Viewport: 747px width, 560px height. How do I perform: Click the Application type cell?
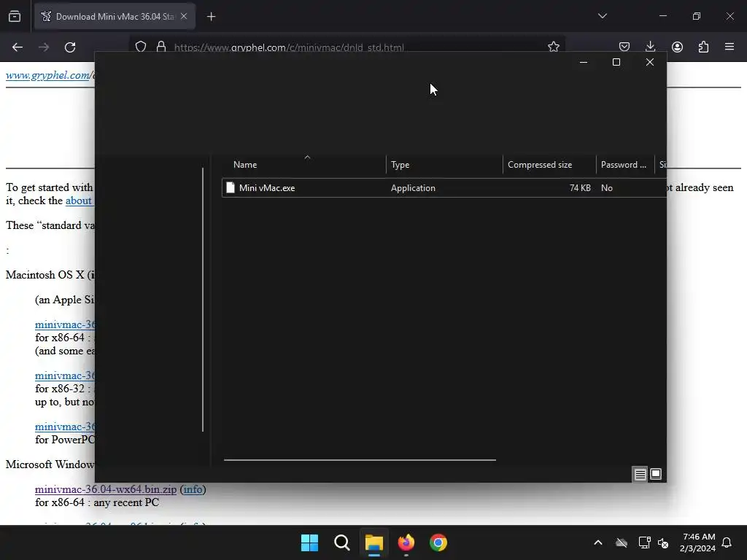point(413,188)
